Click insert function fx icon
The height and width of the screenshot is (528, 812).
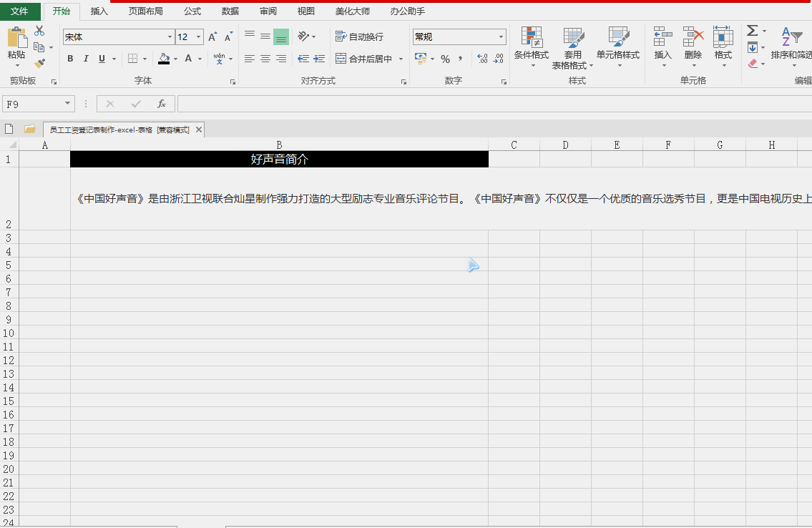pyautogui.click(x=162, y=104)
